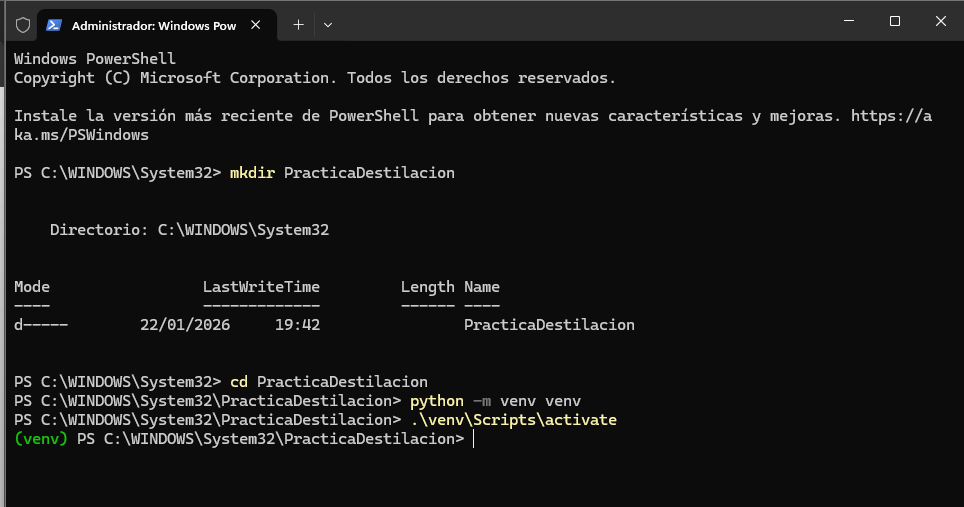Click the PracticaDestilacion entry in directory listing
This screenshot has width=964, height=507.
tap(549, 325)
